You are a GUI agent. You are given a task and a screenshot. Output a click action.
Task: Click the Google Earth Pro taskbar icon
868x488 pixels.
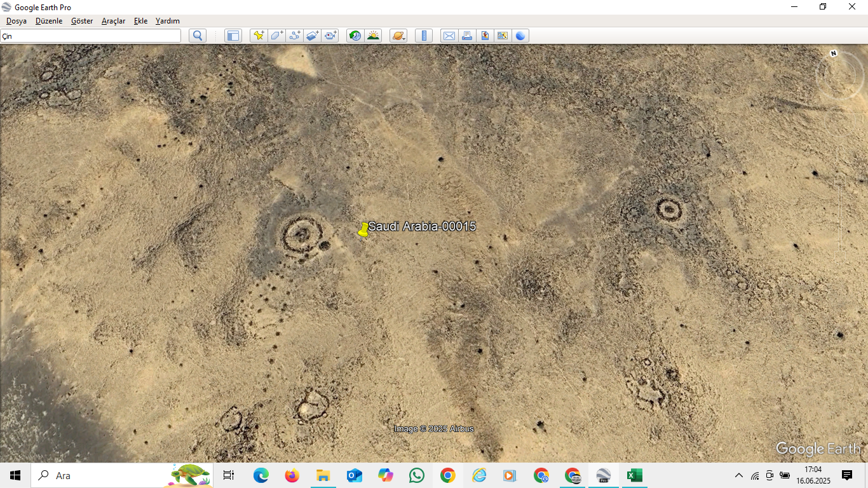coord(603,475)
